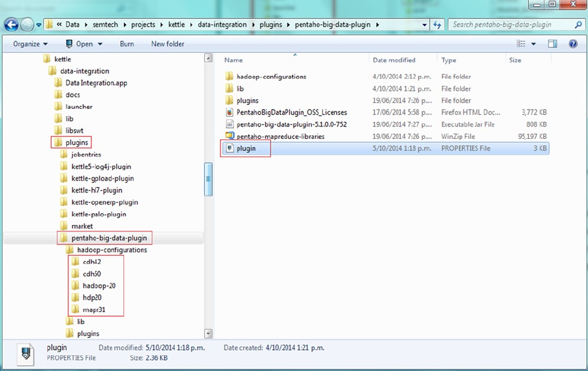588x371 pixels.
Task: Open the arrow after projects breadcrumb
Action: [x=162, y=25]
